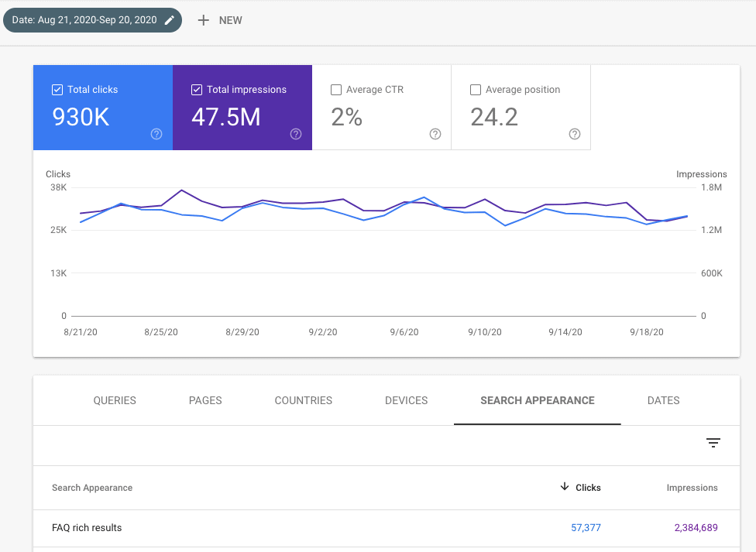
Task: Click the help icon on Total clicks card
Action: tap(156, 134)
